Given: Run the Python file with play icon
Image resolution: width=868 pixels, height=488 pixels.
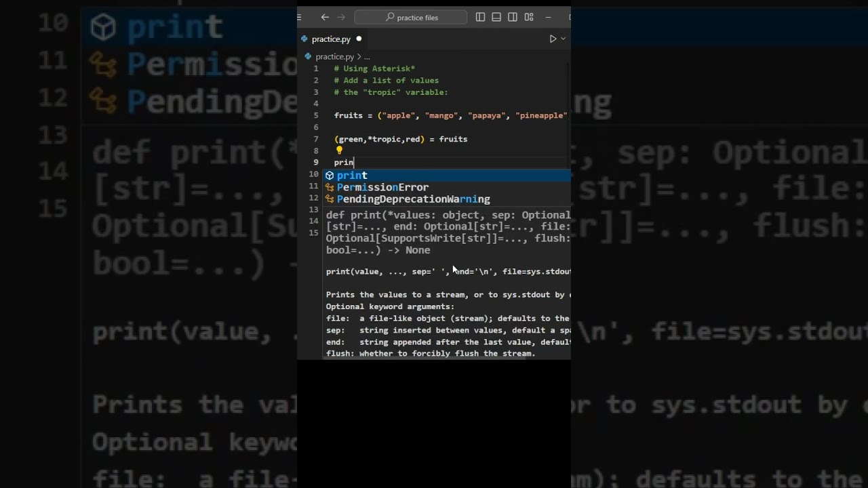Looking at the screenshot, I should click(553, 39).
